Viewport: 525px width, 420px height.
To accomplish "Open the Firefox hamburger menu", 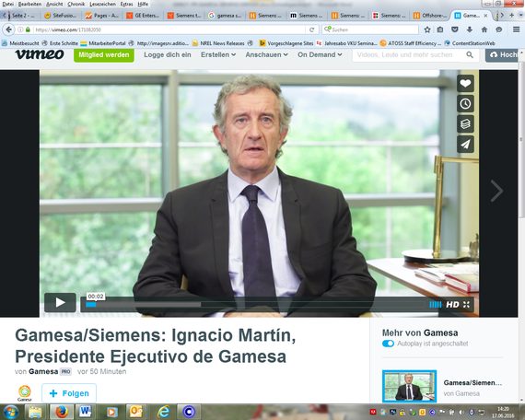I will coord(517,29).
